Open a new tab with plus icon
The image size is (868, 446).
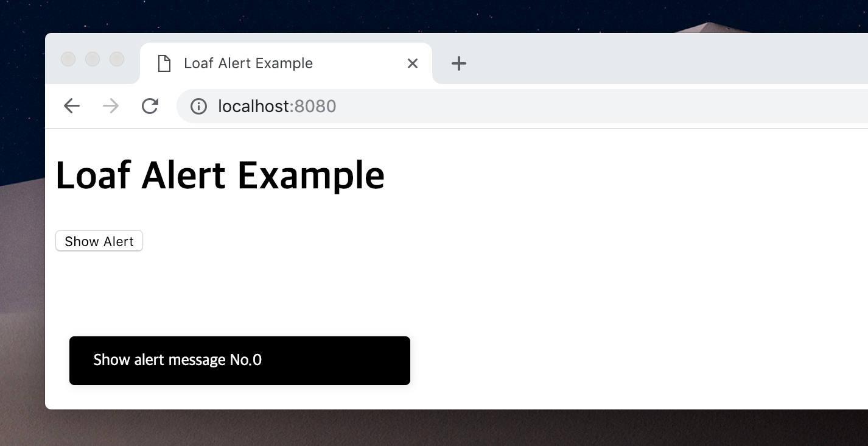[459, 63]
